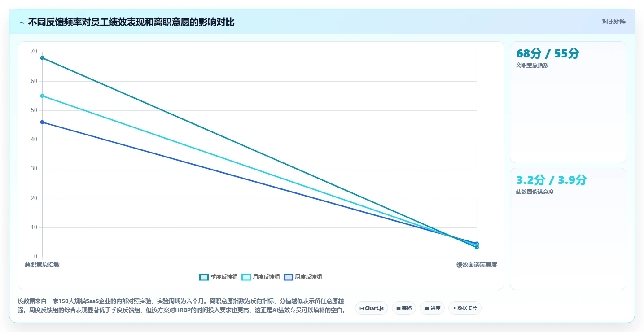The height and width of the screenshot is (332, 644).
Task: Click the lightning icon beside the title
Action: [21, 22]
